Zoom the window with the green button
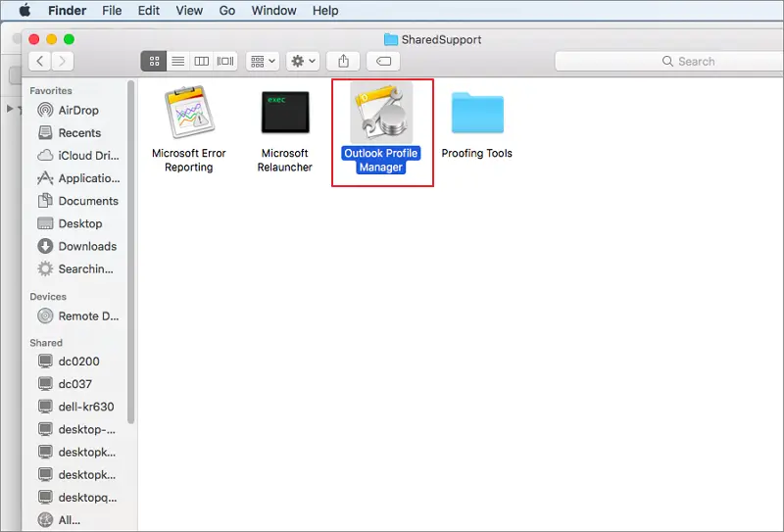Viewport: 784px width, 532px height. pos(69,39)
